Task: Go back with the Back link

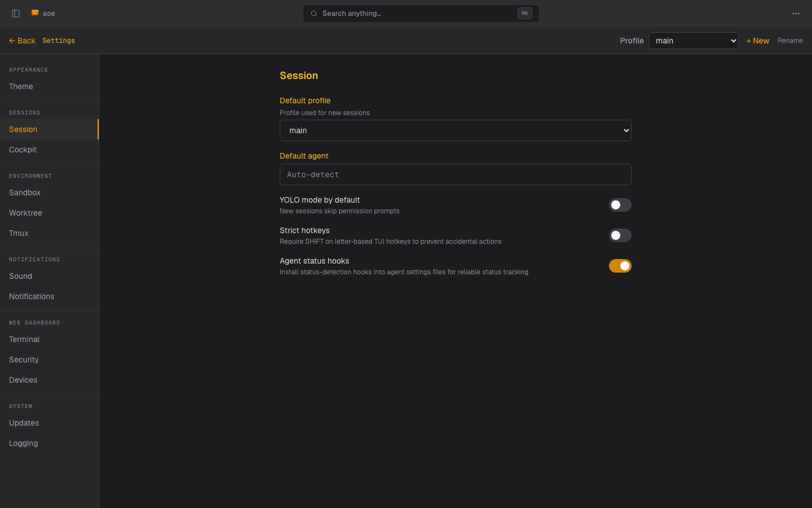Action: [22, 41]
